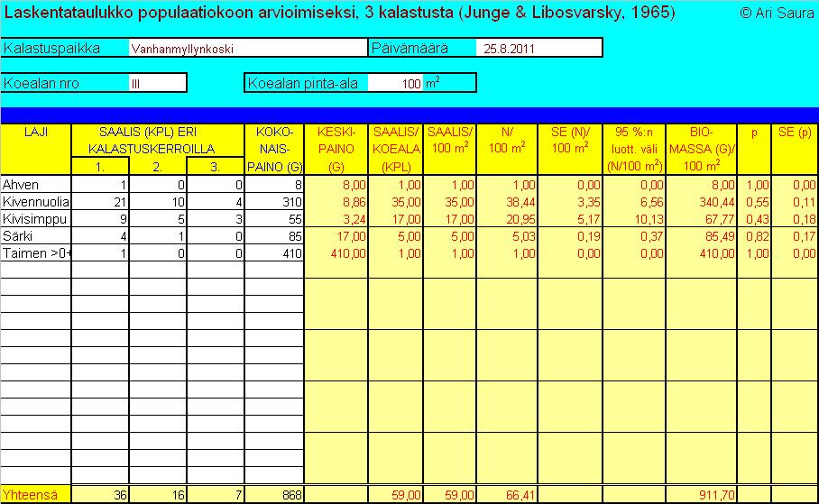Screen dimensions: 819x504
Task: Select Kivisimppu mean weight 3,24
Action: (336, 219)
